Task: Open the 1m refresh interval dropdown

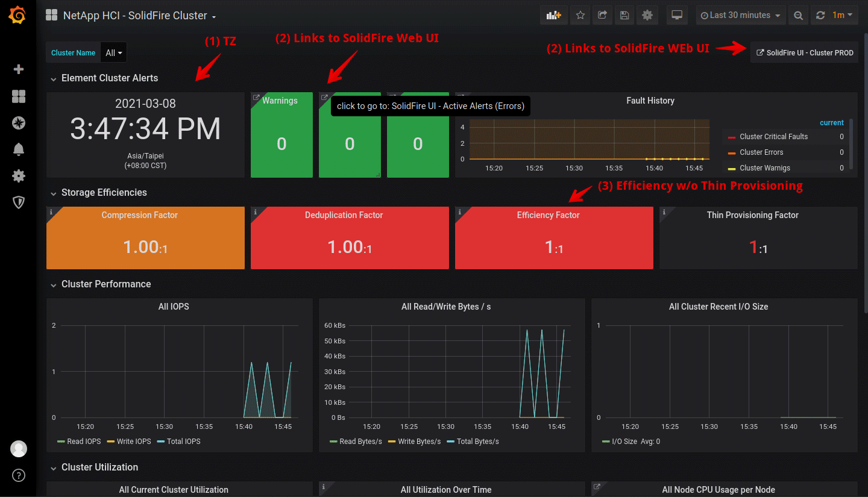Action: coord(843,15)
